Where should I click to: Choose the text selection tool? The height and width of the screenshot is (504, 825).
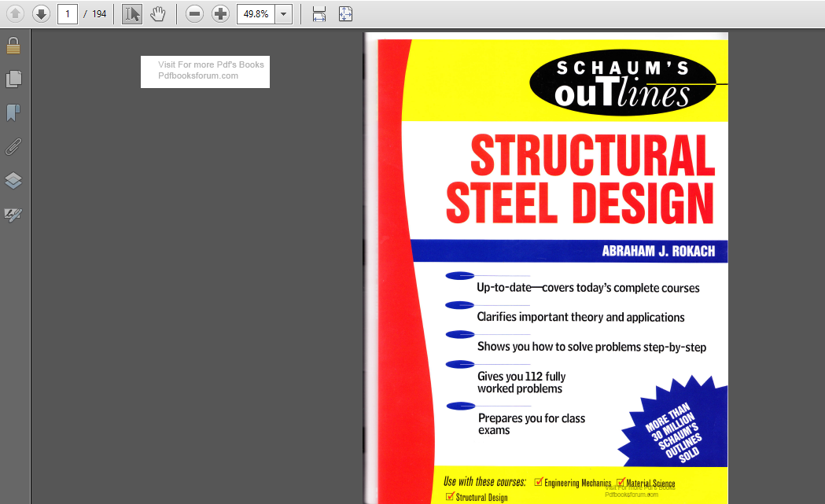point(132,13)
